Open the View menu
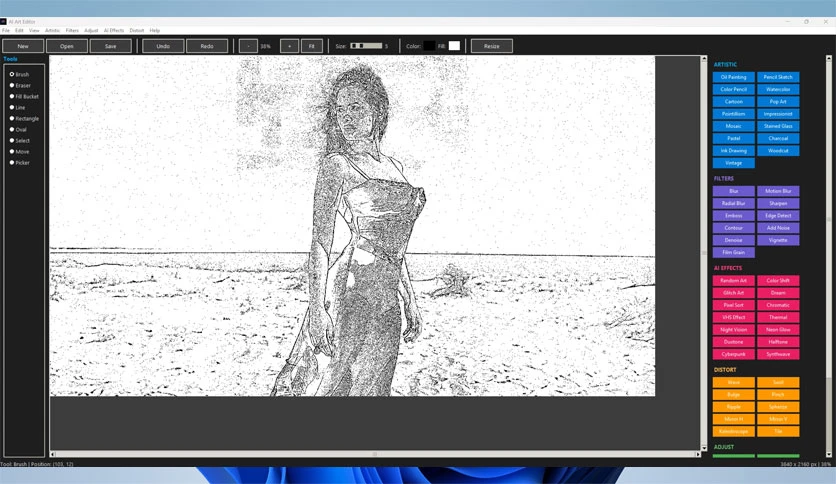The height and width of the screenshot is (484, 836). pyautogui.click(x=34, y=30)
